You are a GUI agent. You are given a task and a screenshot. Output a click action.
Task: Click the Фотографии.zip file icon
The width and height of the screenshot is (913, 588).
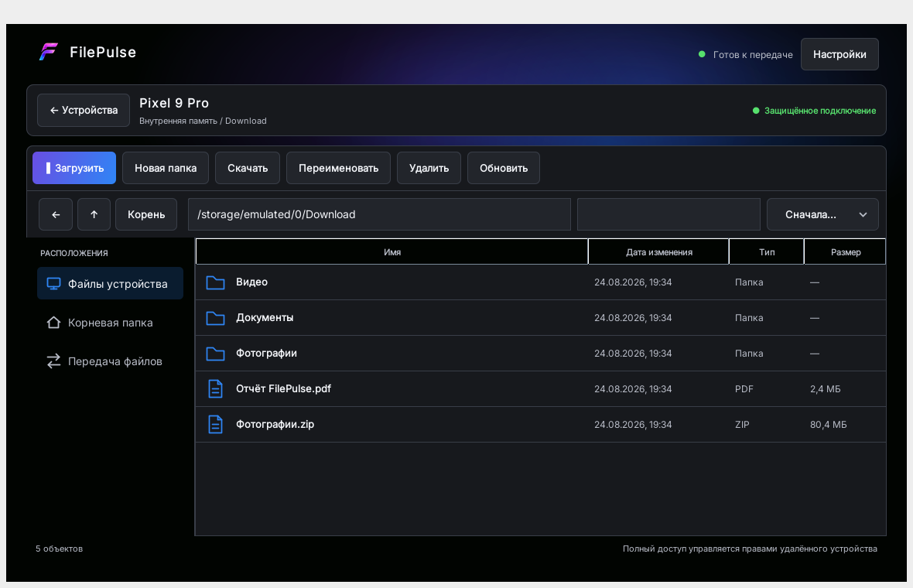pyautogui.click(x=215, y=425)
